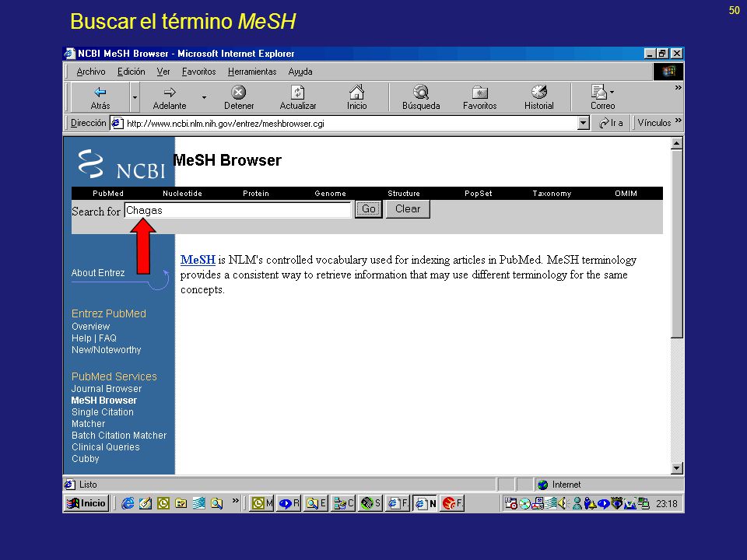The height and width of the screenshot is (560, 747).
Task: Click the vertical scrollbar thumb
Action: [676, 243]
